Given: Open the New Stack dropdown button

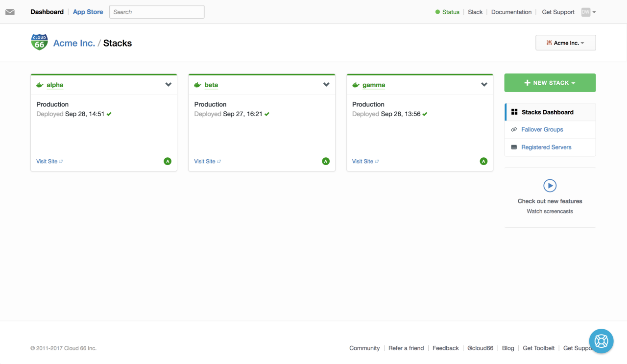Looking at the screenshot, I should point(550,83).
